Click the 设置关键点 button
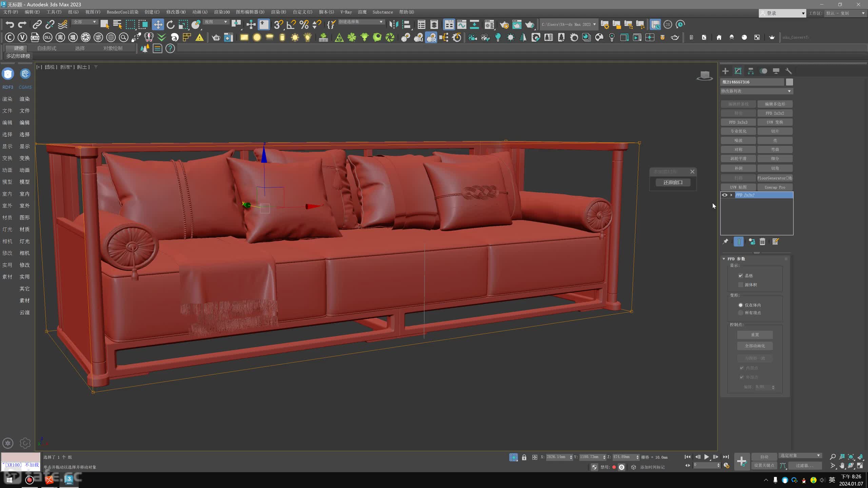 tap(764, 466)
